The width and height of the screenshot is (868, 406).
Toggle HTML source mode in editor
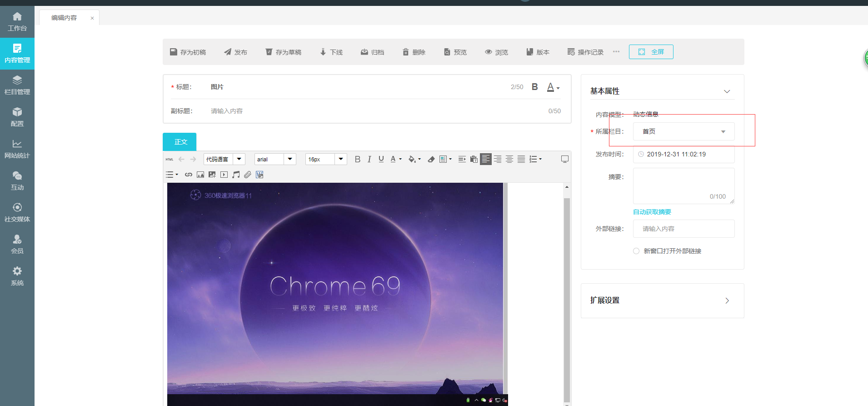(170, 159)
